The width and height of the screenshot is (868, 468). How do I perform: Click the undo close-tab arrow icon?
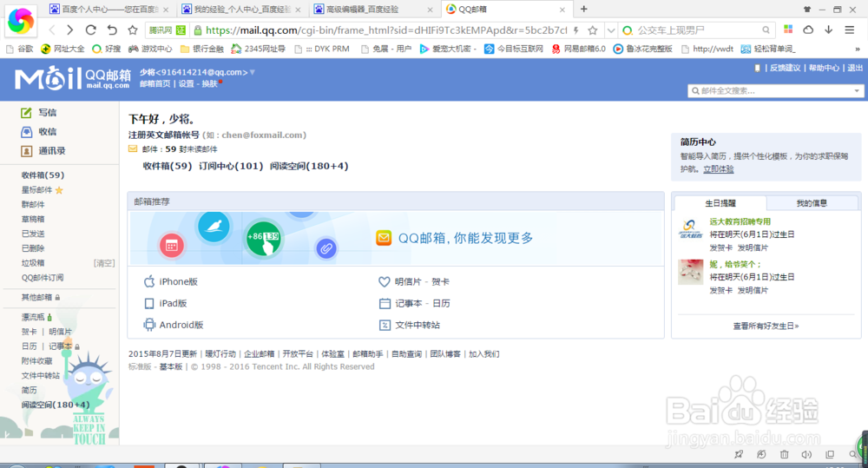click(x=112, y=30)
